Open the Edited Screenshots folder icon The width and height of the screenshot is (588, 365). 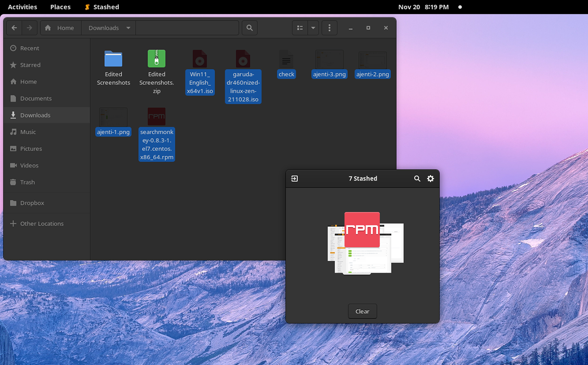[x=113, y=59]
